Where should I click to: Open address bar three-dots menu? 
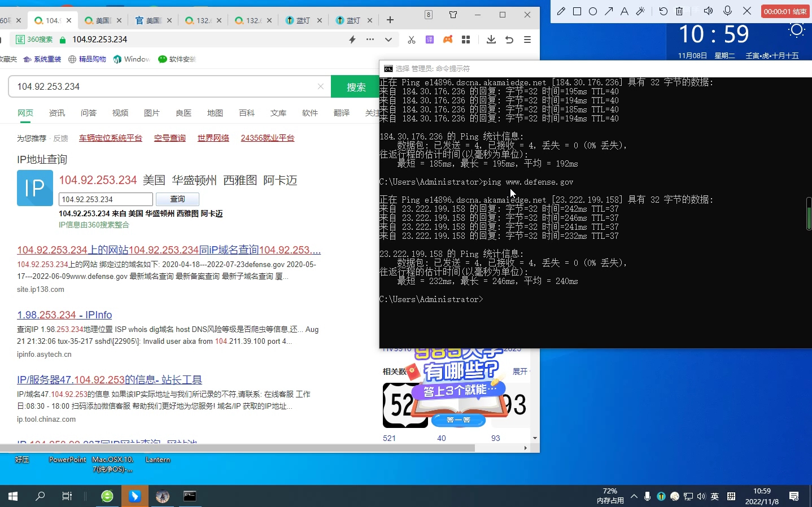tap(370, 40)
